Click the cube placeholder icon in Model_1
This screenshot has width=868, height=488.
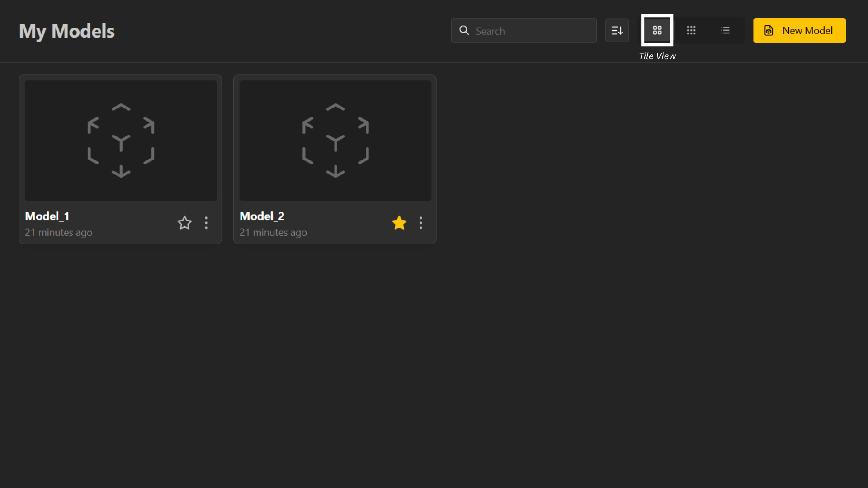(121, 141)
